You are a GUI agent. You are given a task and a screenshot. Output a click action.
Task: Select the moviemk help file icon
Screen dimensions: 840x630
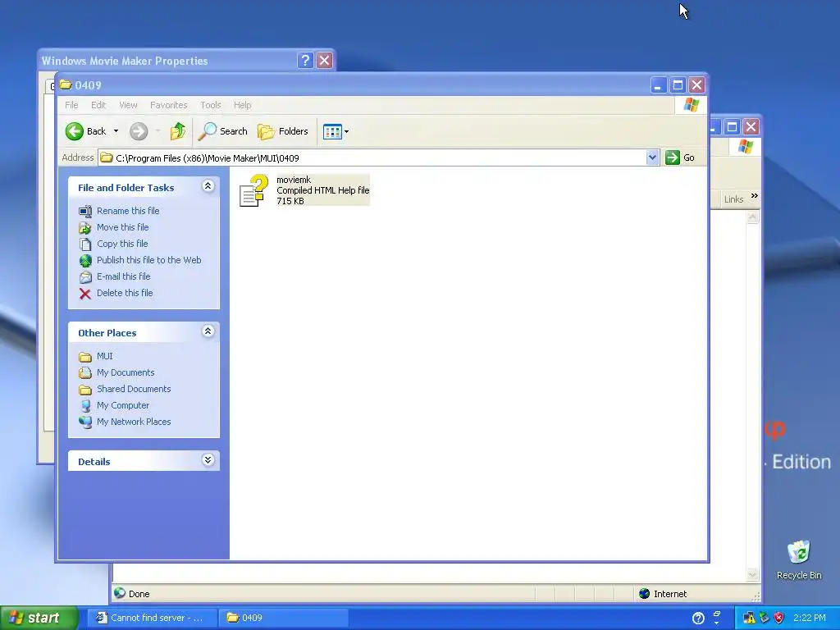point(253,190)
